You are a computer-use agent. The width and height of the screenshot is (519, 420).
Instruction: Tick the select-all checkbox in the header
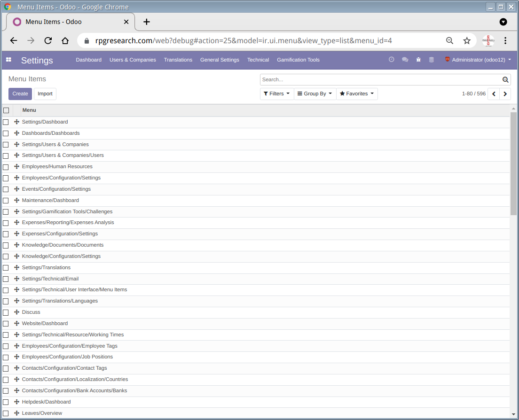click(x=6, y=110)
